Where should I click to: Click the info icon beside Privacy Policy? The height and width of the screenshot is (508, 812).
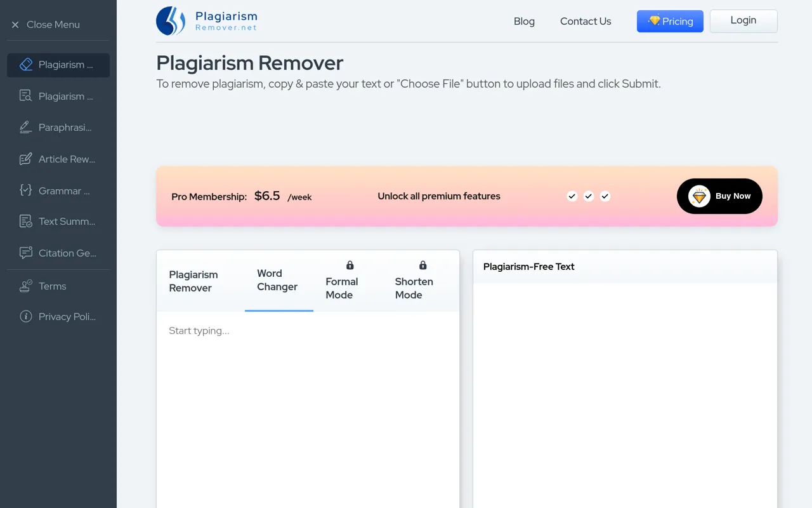point(26,316)
